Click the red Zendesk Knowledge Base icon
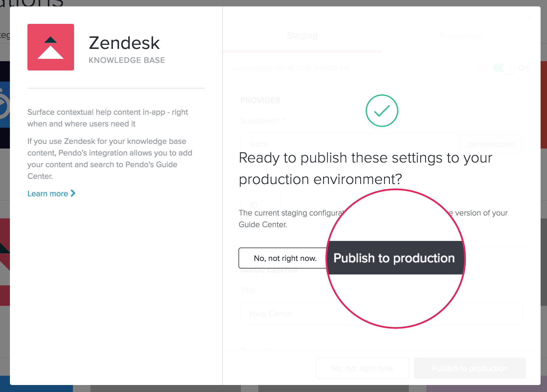This screenshot has height=392, width=547. pyautogui.click(x=50, y=47)
